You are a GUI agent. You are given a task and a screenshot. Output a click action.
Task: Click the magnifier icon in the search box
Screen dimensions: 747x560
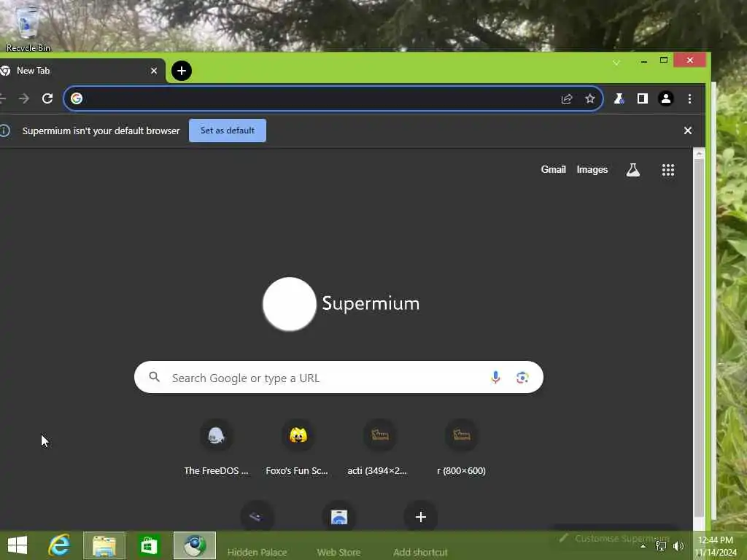155,377
